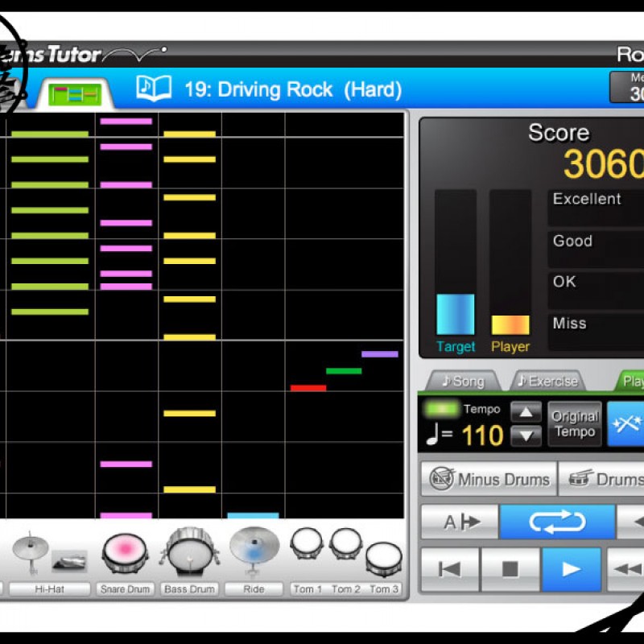Image resolution: width=644 pixels, height=644 pixels.
Task: Click the Target level bar
Action: 456,262
